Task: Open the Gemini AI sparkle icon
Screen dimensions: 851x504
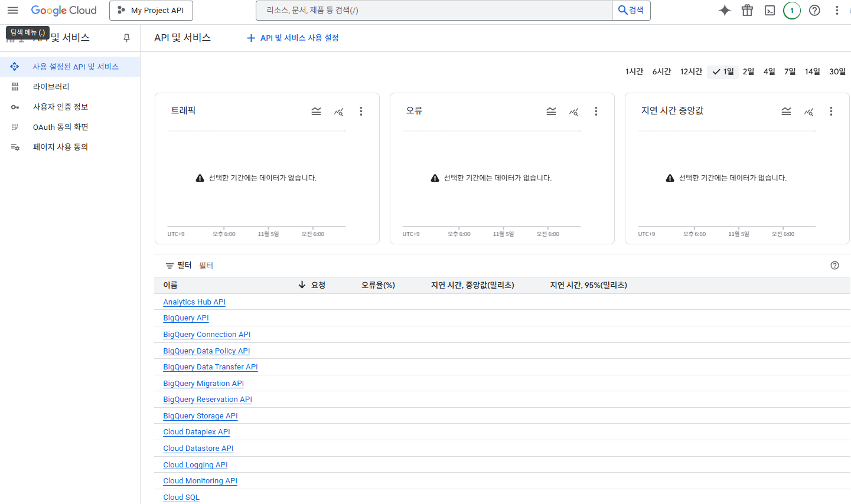Action: (x=725, y=10)
